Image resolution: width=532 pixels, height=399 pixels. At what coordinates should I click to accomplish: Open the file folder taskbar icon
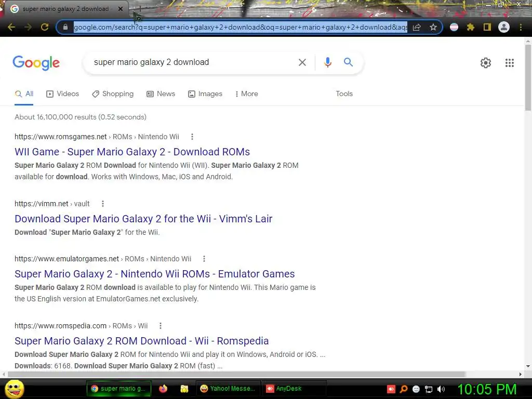point(184,389)
